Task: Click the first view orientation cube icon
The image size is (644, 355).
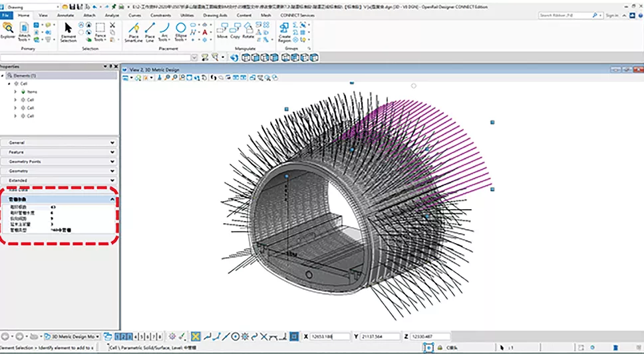Action: tap(246, 57)
